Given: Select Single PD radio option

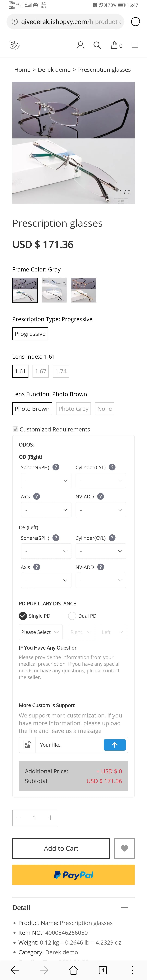Looking at the screenshot, I should 23,615.
